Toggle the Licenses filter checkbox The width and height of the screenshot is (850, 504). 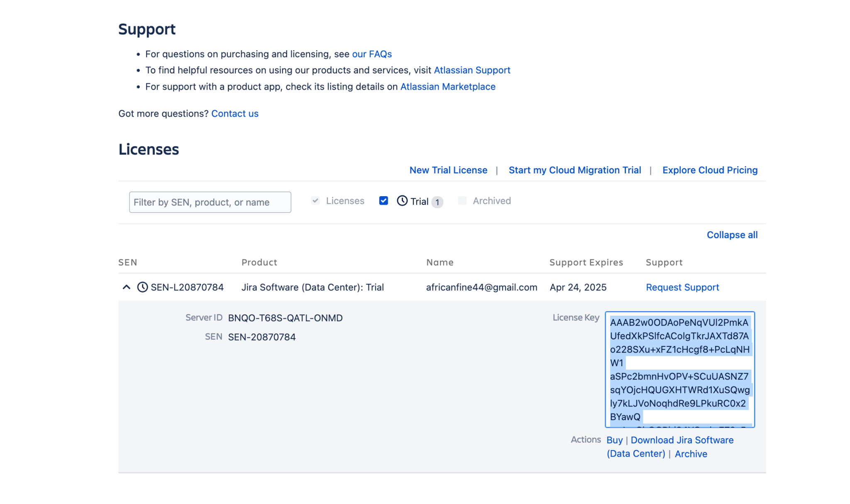point(315,200)
